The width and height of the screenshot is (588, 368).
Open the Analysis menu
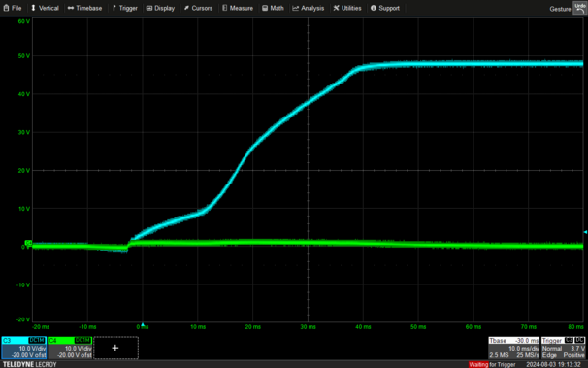point(309,8)
